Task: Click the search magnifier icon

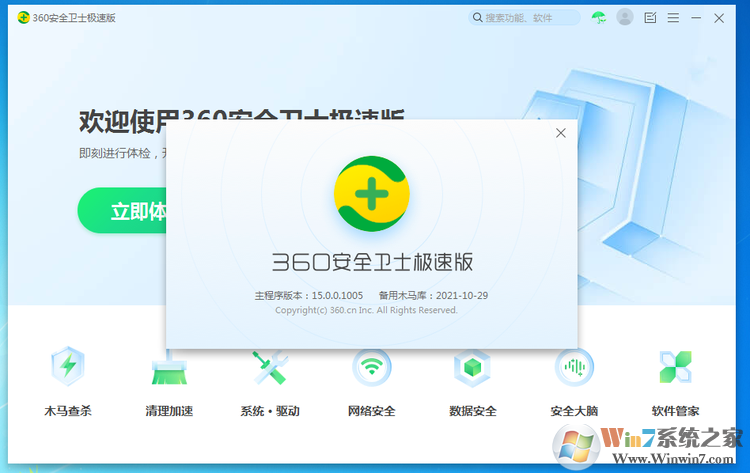Action: click(477, 18)
